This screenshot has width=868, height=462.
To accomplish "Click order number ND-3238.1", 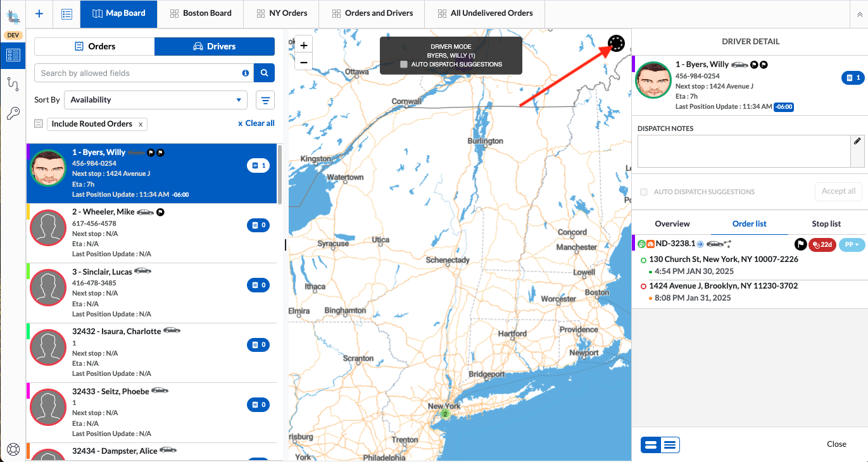I will (676, 244).
